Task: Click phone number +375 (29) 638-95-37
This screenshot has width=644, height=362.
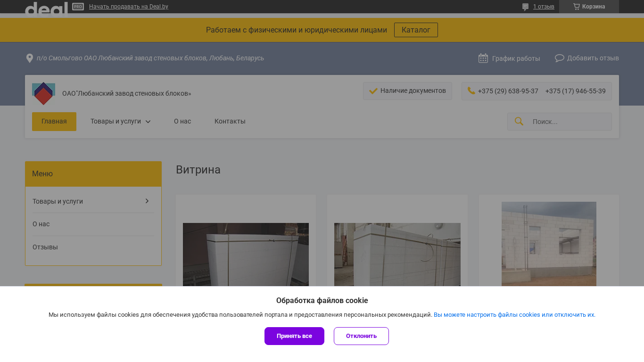Action: (508, 91)
